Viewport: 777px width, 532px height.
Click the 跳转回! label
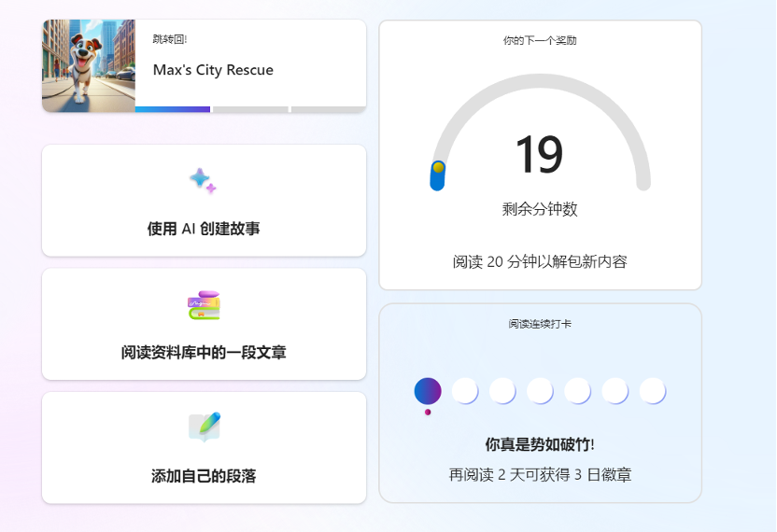tap(170, 39)
